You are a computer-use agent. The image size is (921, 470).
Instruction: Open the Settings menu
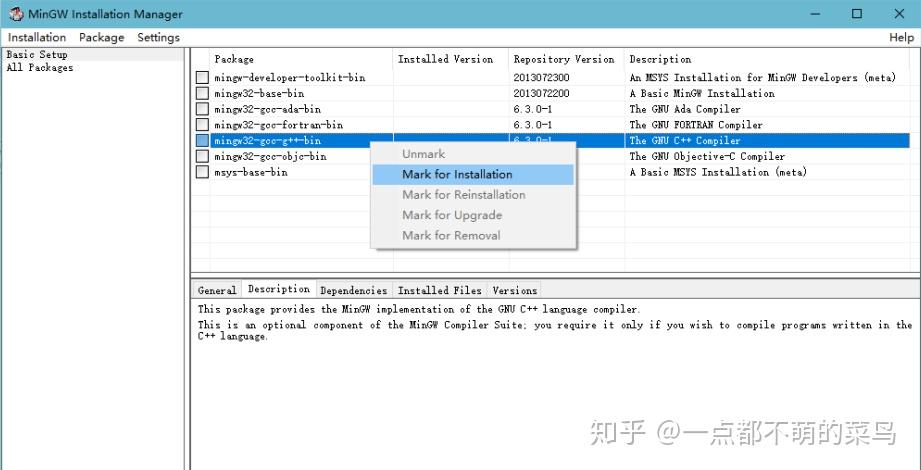tap(159, 38)
